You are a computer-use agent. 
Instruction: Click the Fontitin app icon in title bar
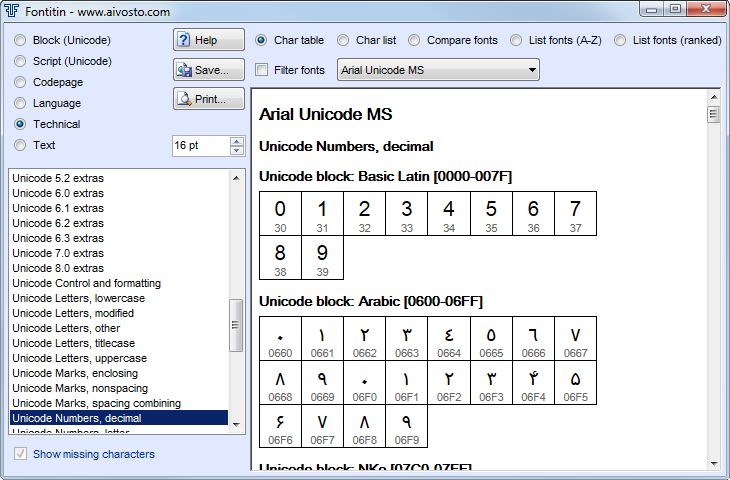[x=12, y=10]
